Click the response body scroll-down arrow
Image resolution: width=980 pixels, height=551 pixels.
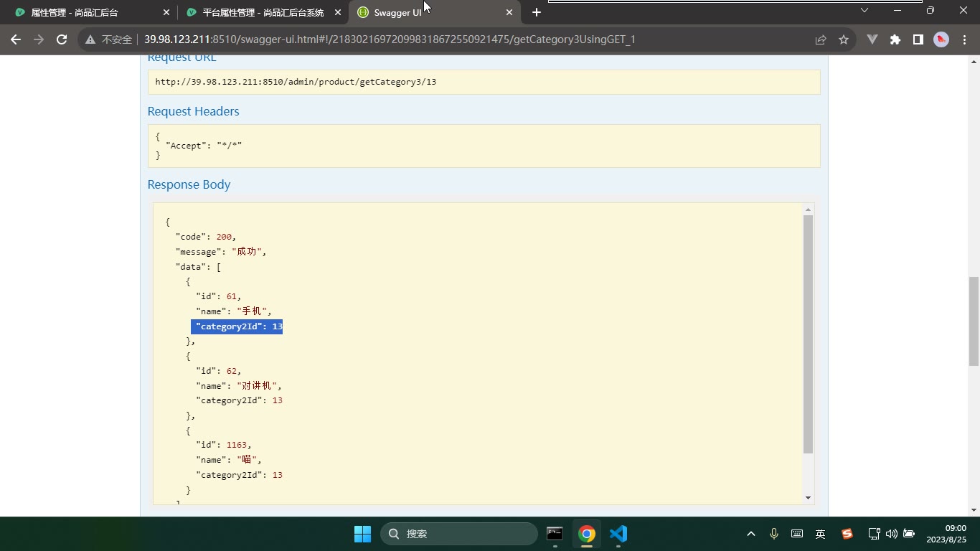(808, 498)
